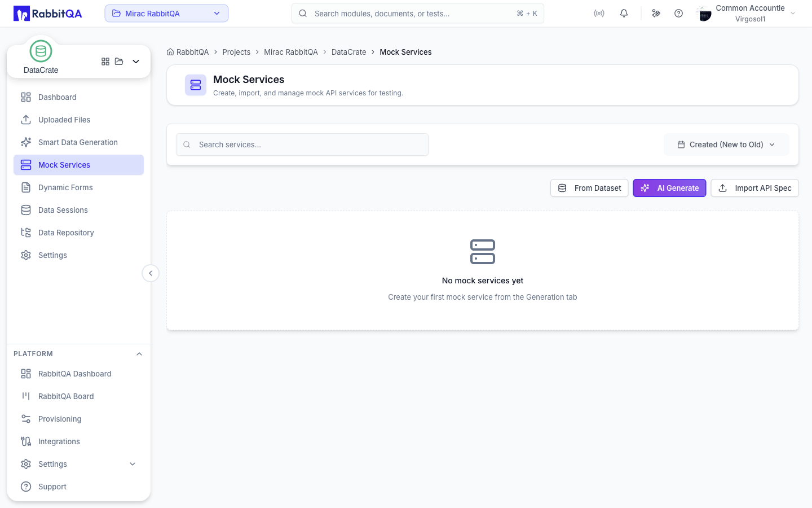This screenshot has height=508, width=812.
Task: Click the Mock Services header icon
Action: (x=196, y=85)
